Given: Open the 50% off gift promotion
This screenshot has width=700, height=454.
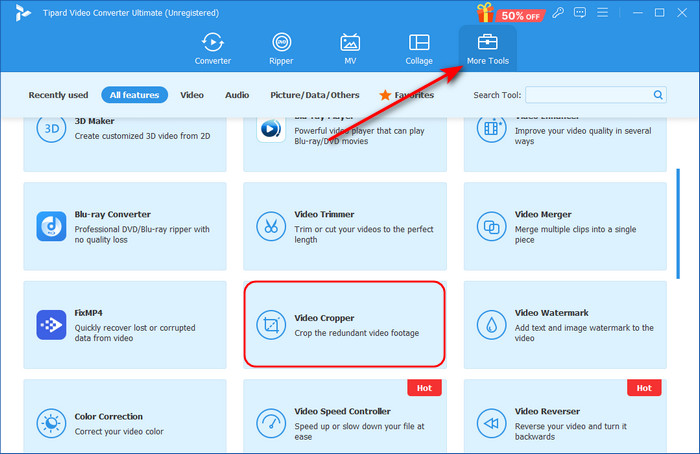Looking at the screenshot, I should [x=511, y=13].
